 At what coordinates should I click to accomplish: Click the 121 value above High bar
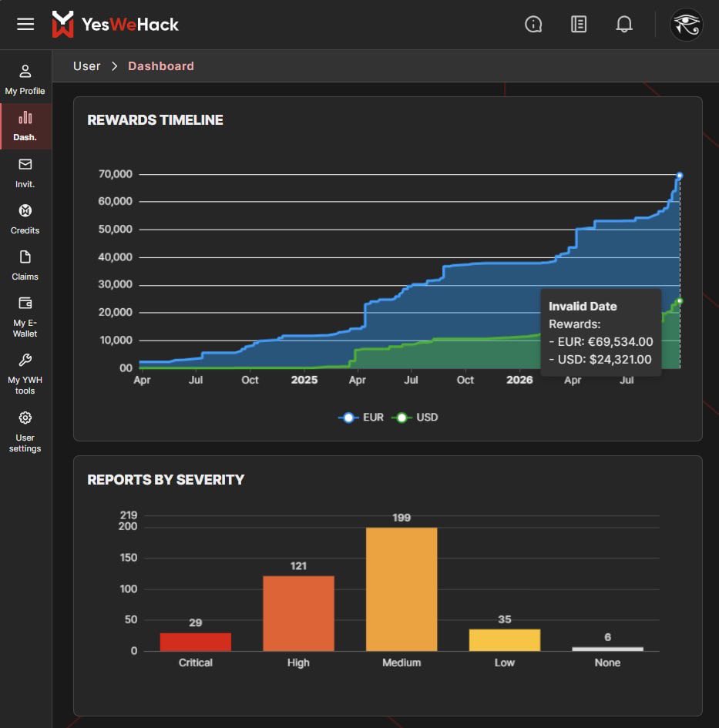298,566
